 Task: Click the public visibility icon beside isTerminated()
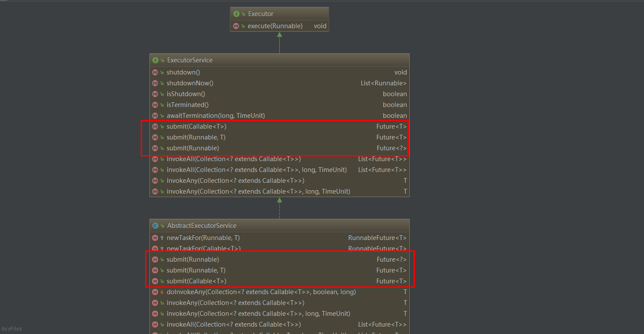click(x=162, y=105)
